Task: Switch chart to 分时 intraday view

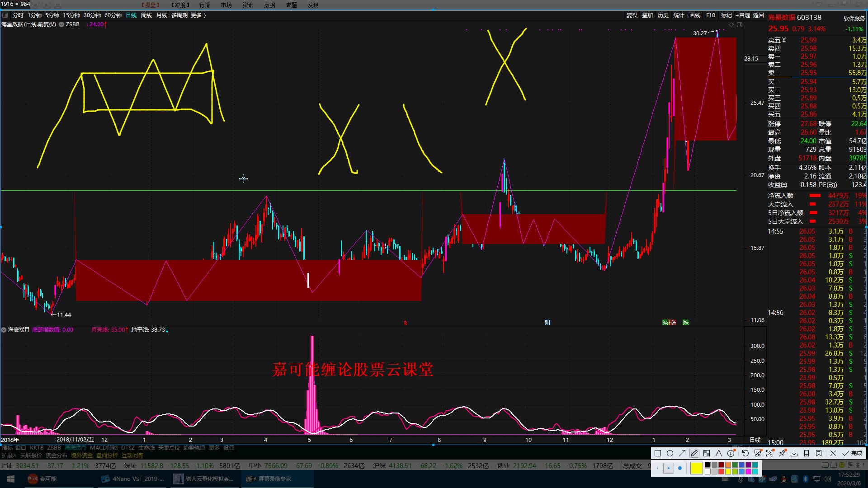Action: [x=18, y=15]
